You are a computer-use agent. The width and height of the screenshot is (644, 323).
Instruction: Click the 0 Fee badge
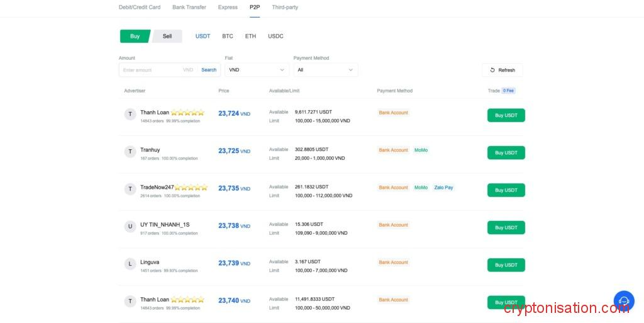tap(508, 91)
